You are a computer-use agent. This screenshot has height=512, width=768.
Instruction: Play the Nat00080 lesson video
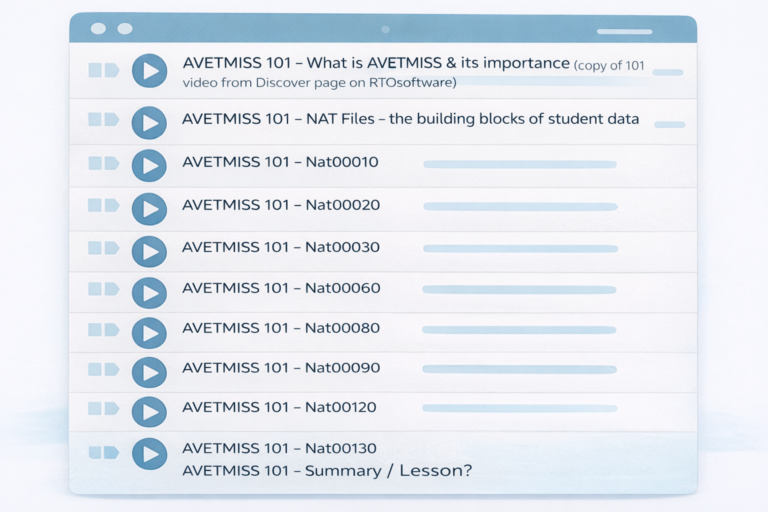click(149, 332)
